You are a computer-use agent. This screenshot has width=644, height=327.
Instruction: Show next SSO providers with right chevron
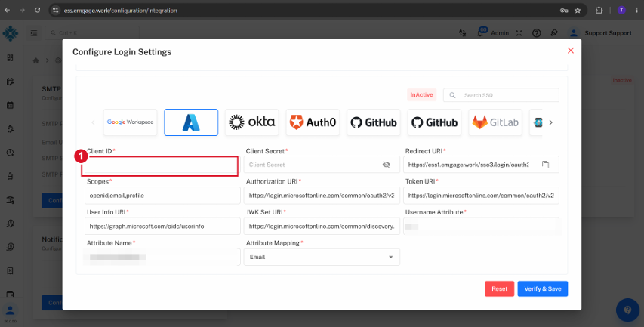click(x=551, y=122)
